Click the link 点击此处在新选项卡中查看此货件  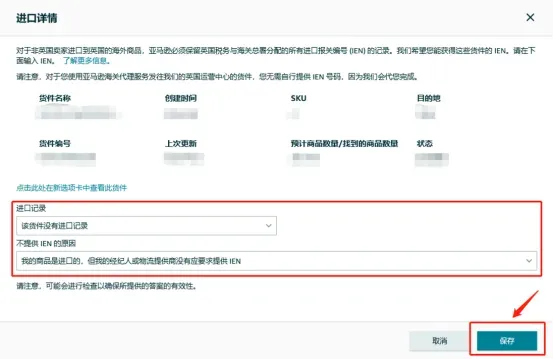click(x=71, y=188)
